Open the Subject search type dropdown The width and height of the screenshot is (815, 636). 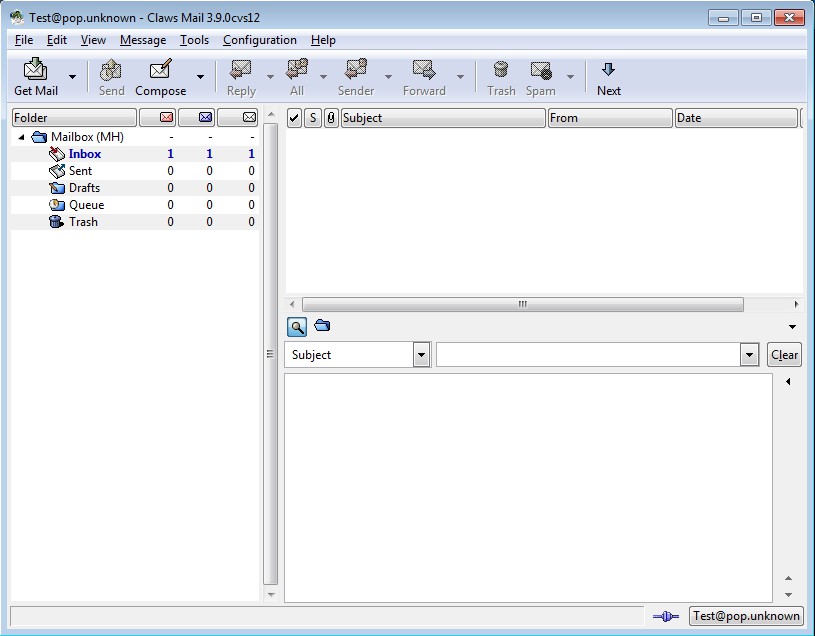(421, 355)
